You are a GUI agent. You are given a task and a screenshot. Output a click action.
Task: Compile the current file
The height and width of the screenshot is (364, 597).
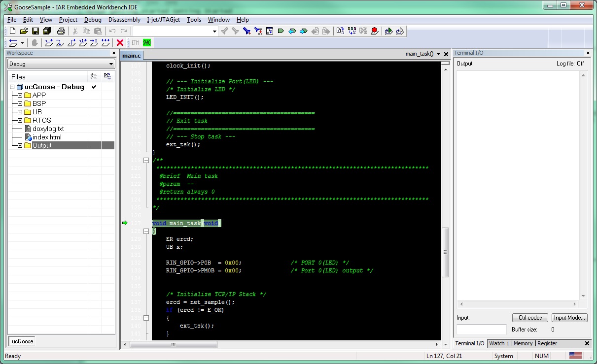[x=340, y=31]
